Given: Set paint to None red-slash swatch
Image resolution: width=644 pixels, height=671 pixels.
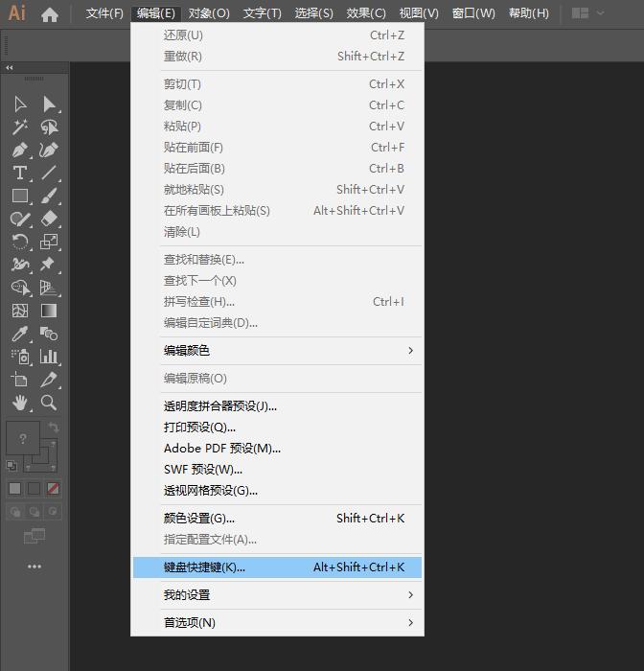Looking at the screenshot, I should point(53,488).
